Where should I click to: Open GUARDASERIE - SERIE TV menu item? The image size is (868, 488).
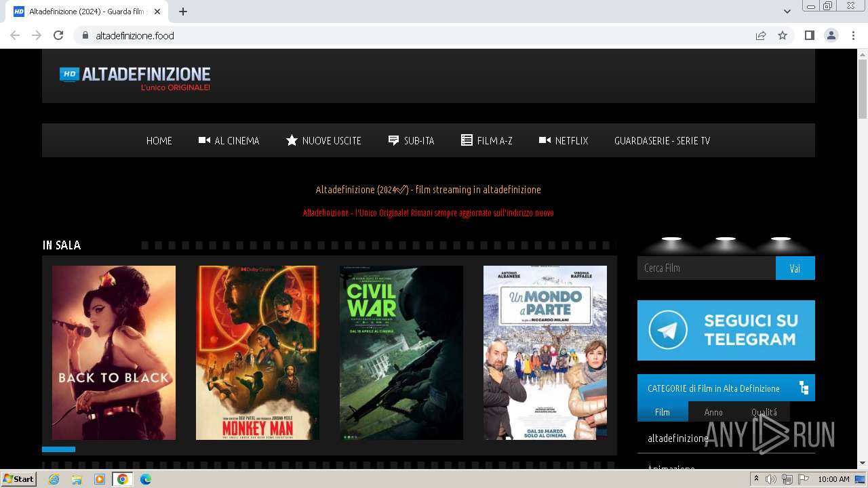(662, 140)
